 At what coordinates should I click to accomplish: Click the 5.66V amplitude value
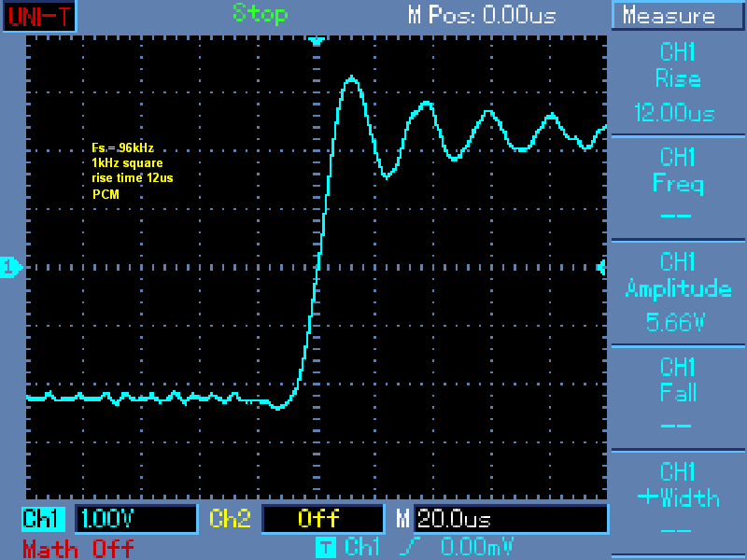click(675, 322)
